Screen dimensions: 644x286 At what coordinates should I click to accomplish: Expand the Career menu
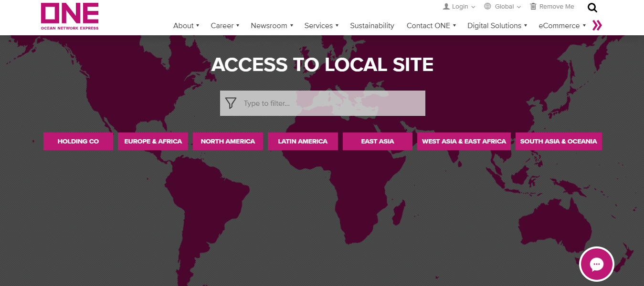click(225, 26)
